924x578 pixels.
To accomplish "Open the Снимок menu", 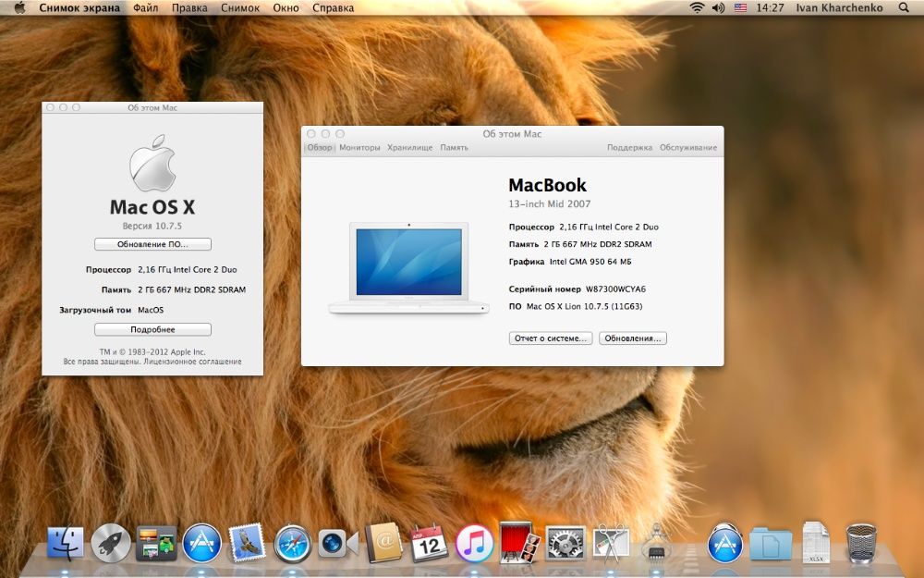I will 240,7.
